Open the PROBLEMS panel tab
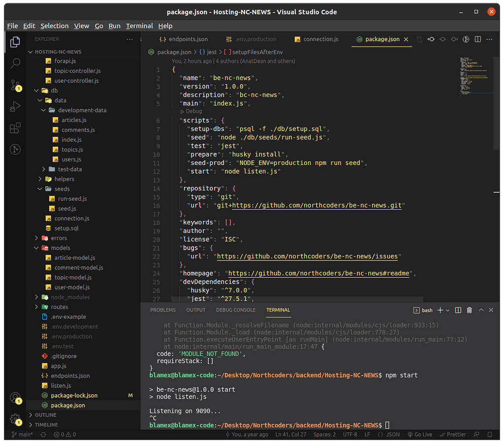Viewport: 504px width, 444px height. 163,310
